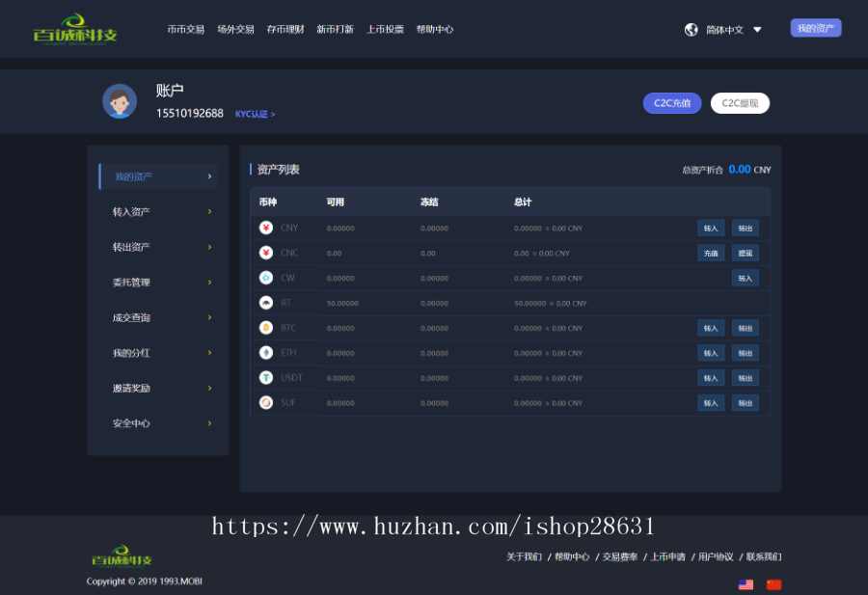
Task: Open footer 帮助中心 link
Action: coord(572,556)
